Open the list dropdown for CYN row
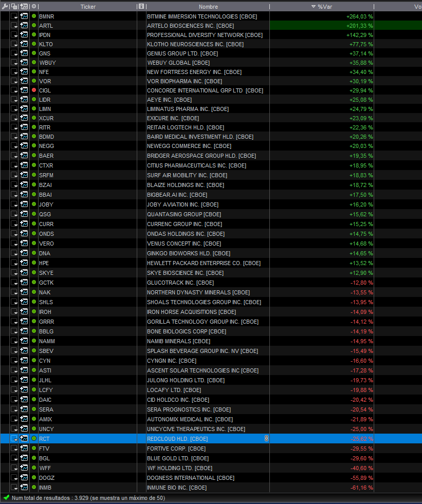 [14, 361]
